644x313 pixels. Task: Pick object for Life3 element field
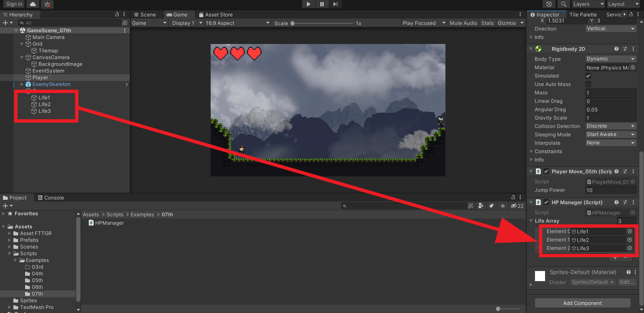[630, 248]
